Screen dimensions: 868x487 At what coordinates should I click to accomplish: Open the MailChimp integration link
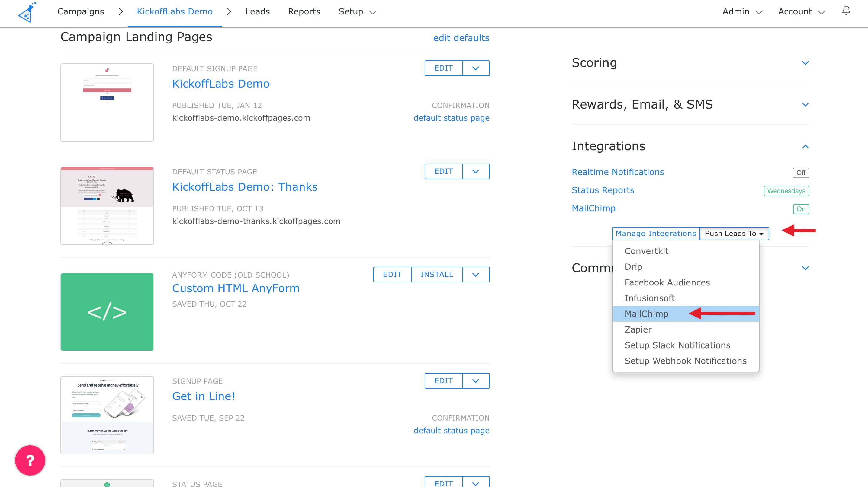(x=593, y=208)
